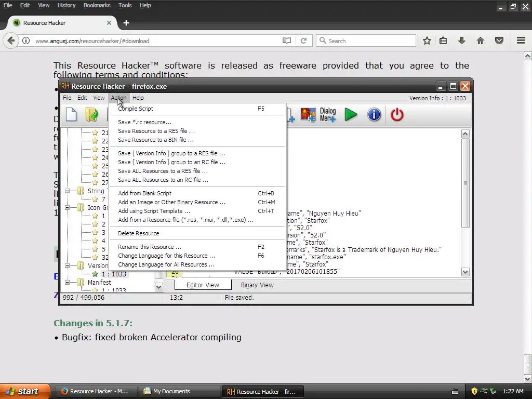Click browser page scroll down arrow
The height and width of the screenshot is (399, 532).
point(528,379)
